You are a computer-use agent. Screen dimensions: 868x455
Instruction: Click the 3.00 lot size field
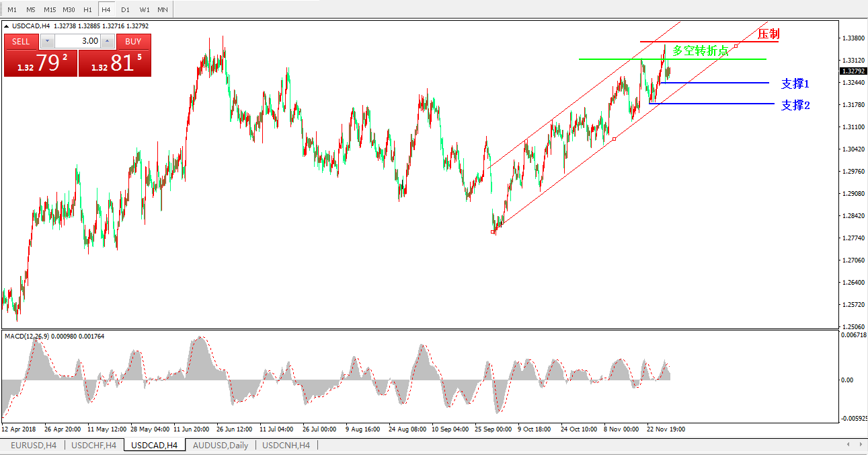(x=77, y=41)
